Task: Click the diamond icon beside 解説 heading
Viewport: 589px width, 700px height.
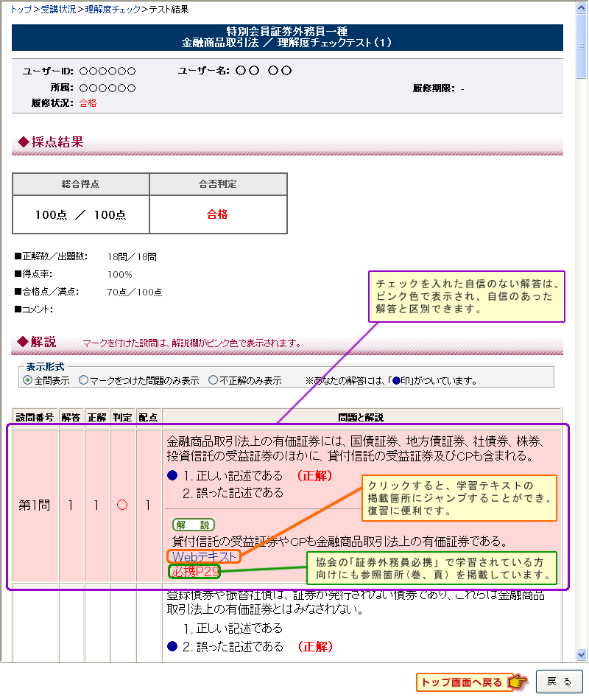Action: (x=22, y=342)
